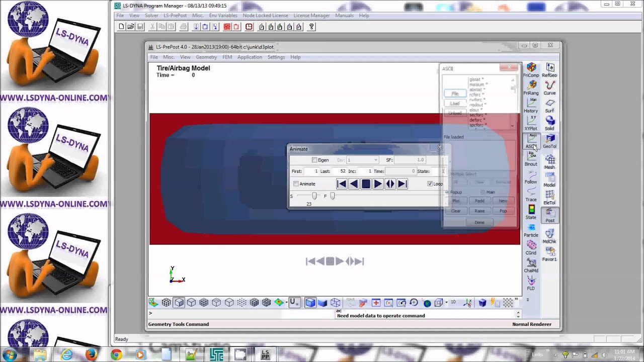Open the Surf surface tools
Viewport: 644px width, 362px height.
[549, 106]
